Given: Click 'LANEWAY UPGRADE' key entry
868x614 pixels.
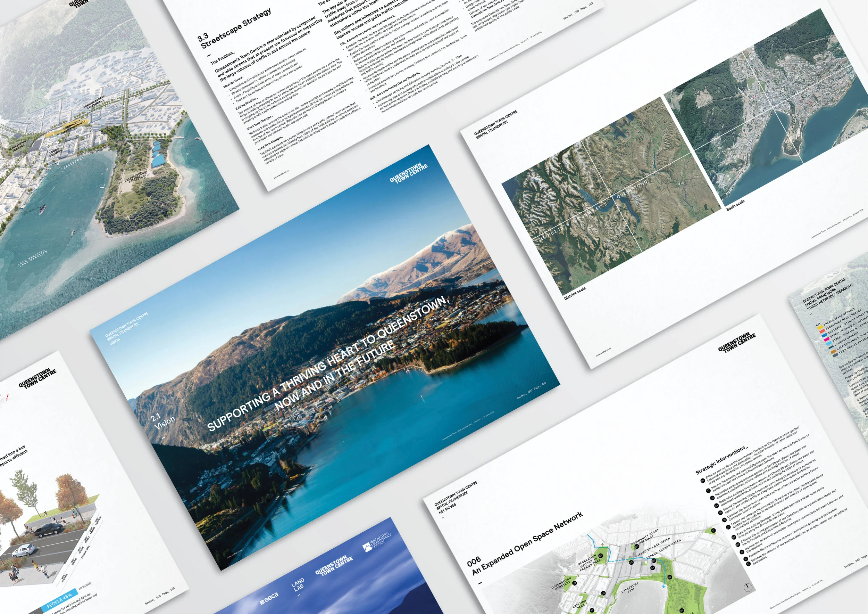Looking at the screenshot, I should click(846, 338).
